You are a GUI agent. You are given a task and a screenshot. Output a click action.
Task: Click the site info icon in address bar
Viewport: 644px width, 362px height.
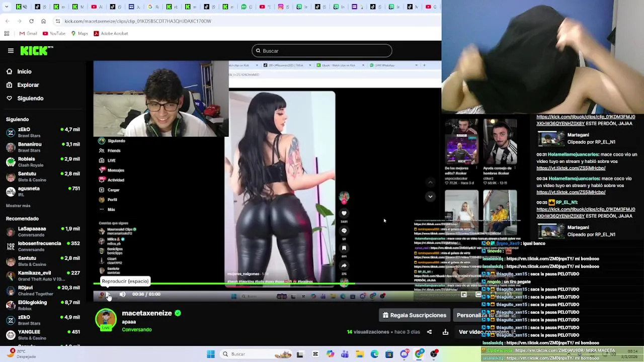click(x=58, y=21)
